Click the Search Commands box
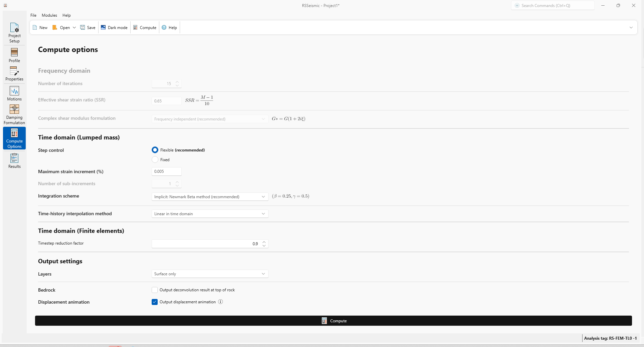 click(x=553, y=6)
